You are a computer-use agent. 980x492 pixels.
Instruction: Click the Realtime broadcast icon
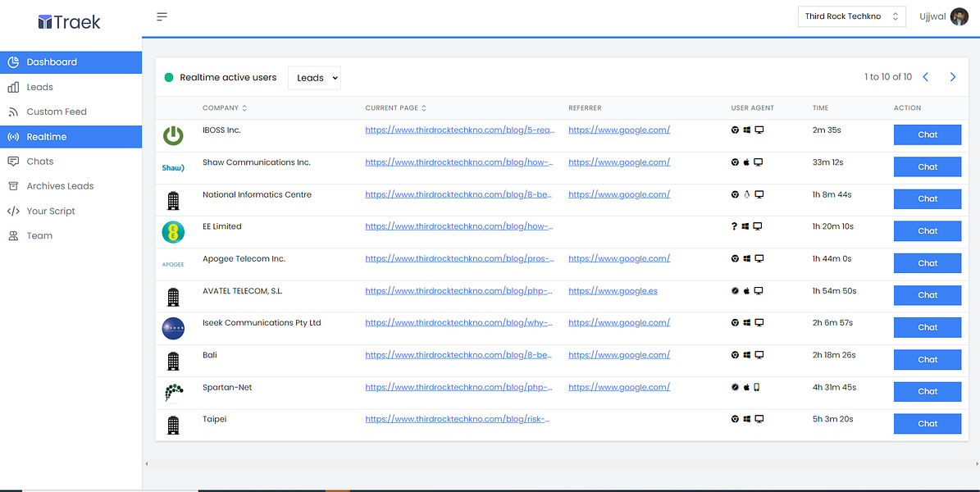point(13,137)
